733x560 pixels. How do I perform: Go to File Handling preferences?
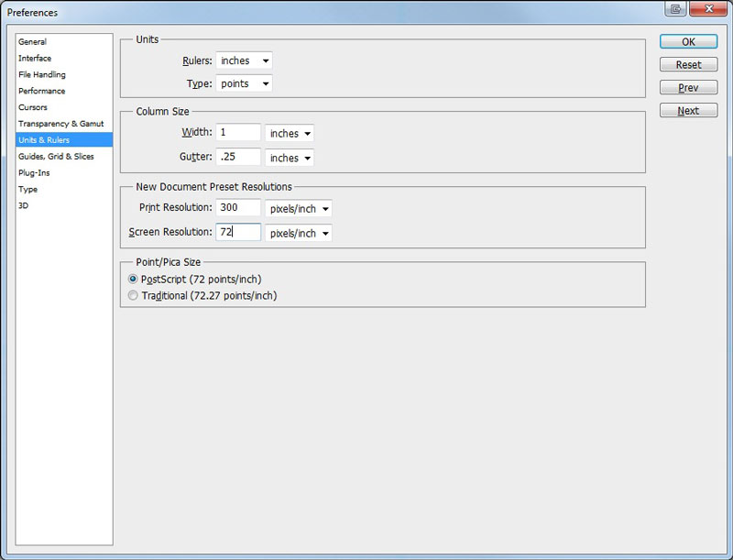(42, 75)
